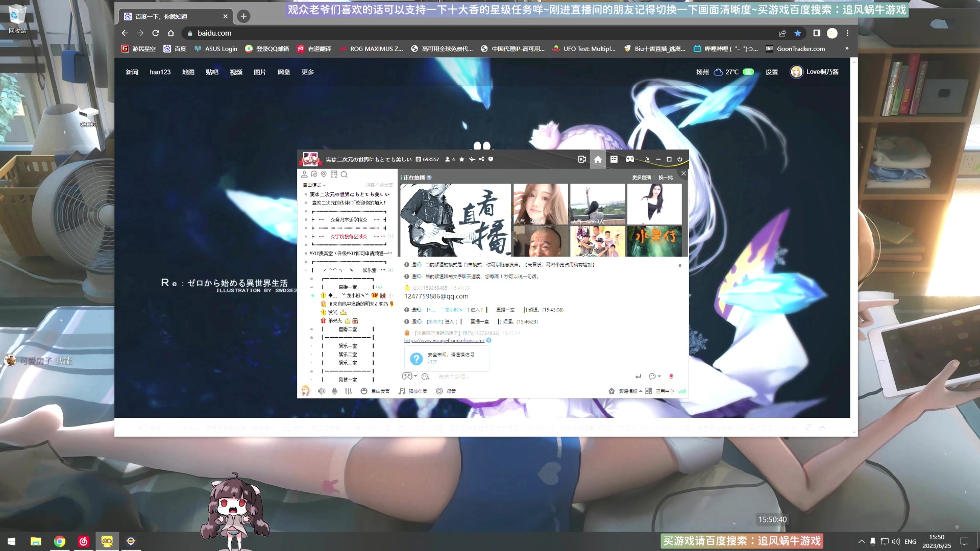Click the star icon to favorite channel
Viewport: 980px width, 551px height.
462,159
